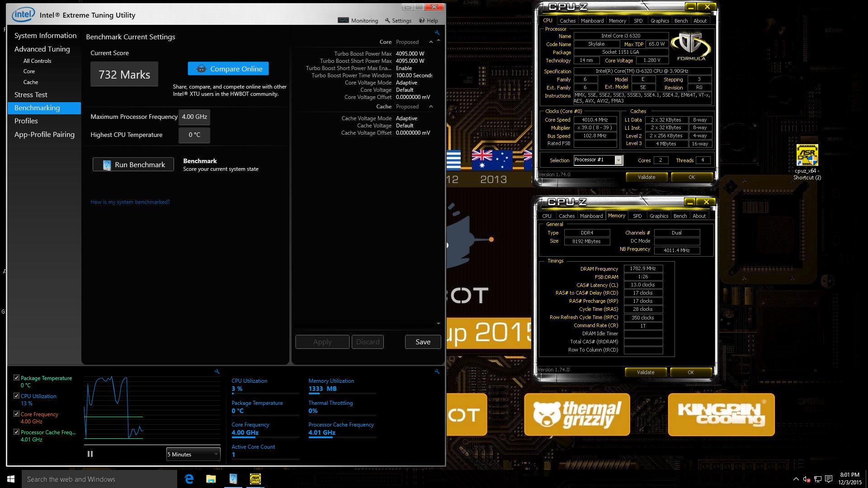Click OK in bottom CPU-Z window

[691, 372]
